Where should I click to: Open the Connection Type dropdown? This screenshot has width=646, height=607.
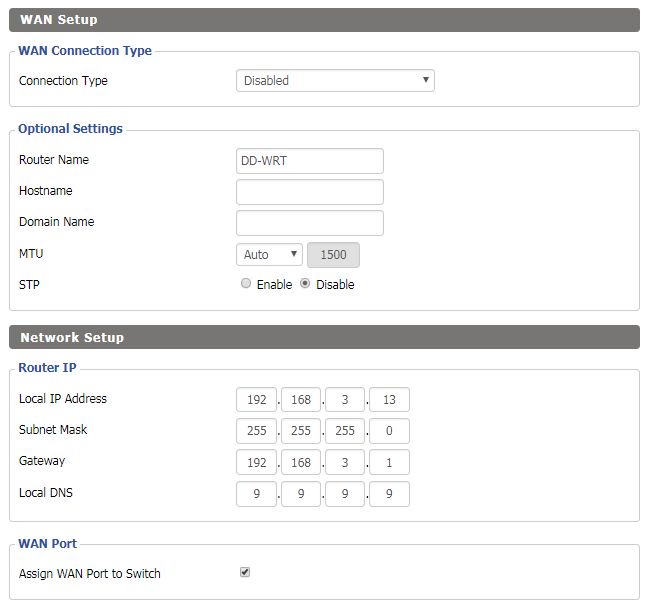pyautogui.click(x=335, y=80)
